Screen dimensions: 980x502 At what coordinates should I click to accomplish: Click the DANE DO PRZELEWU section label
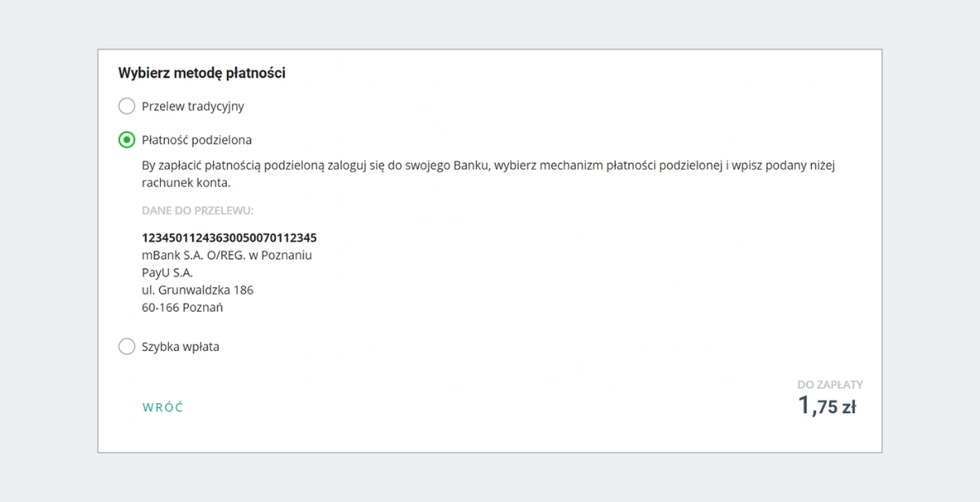tap(198, 211)
